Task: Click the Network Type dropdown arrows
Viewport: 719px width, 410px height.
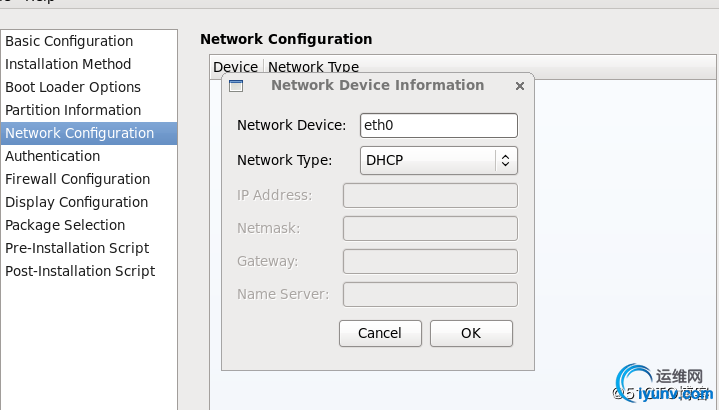Action: pos(506,160)
